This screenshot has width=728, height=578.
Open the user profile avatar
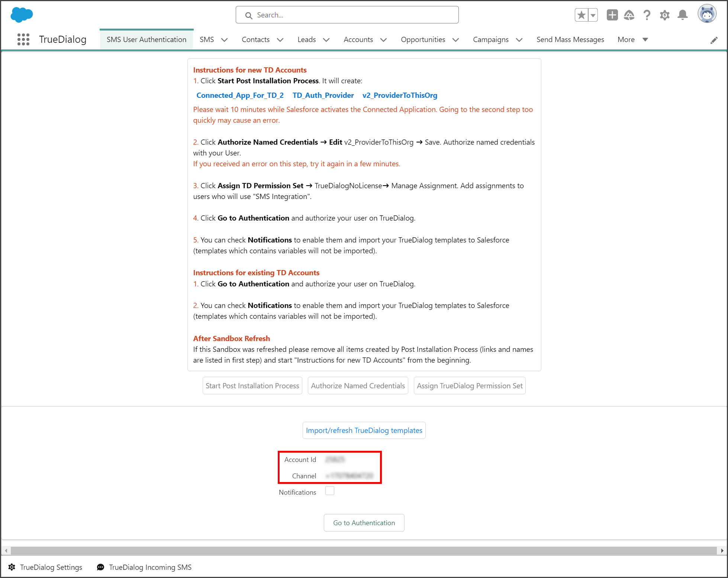point(707,14)
